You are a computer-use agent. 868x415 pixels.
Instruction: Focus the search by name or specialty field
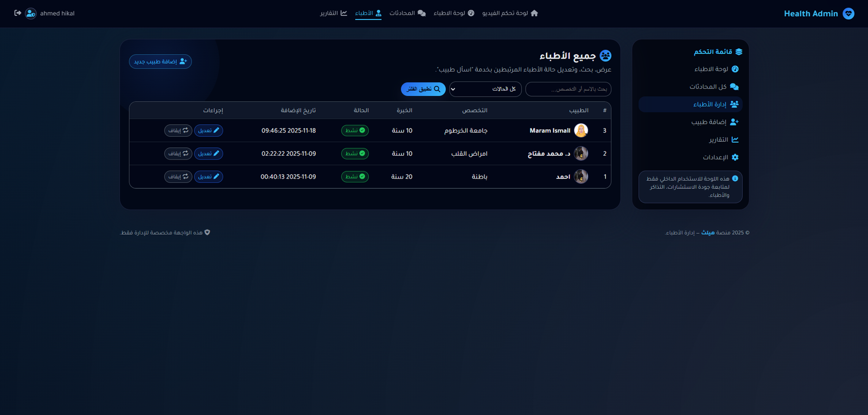[568, 89]
